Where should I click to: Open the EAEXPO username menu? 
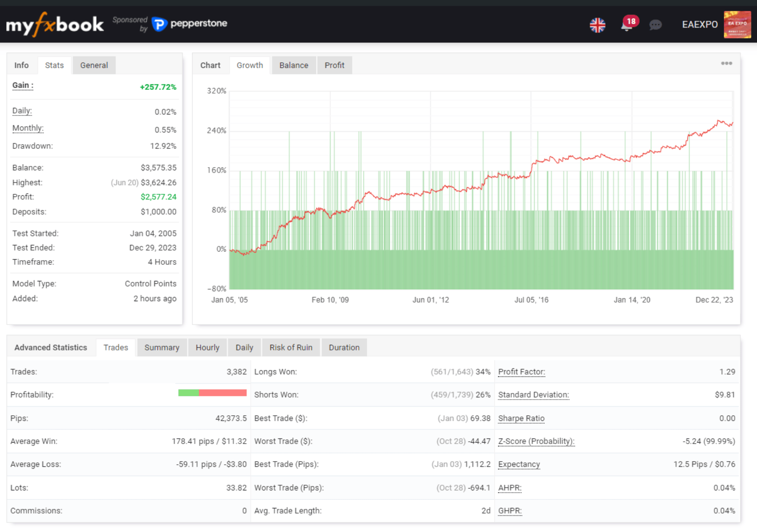(700, 25)
